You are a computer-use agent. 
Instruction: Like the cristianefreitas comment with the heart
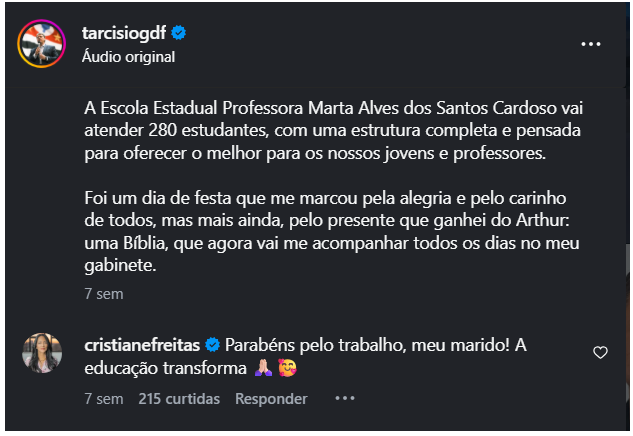[x=600, y=353]
